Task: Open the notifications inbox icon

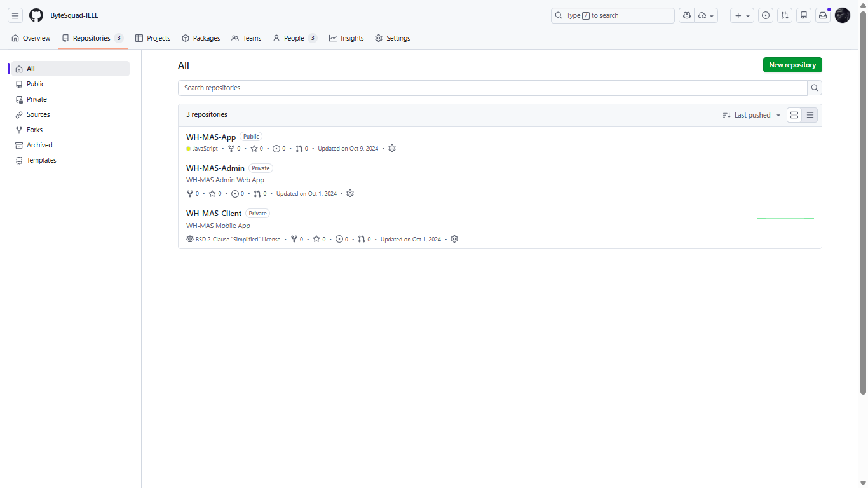Action: (823, 15)
